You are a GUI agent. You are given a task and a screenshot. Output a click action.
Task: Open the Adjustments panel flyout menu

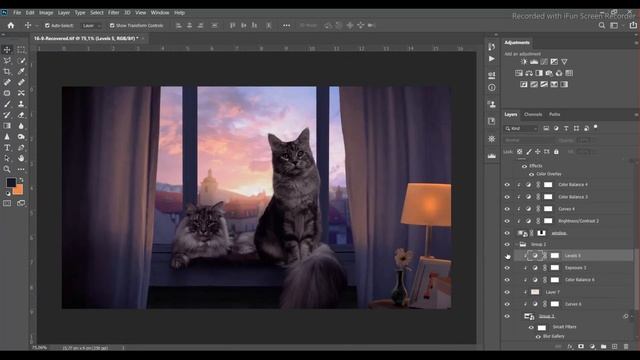[636, 42]
